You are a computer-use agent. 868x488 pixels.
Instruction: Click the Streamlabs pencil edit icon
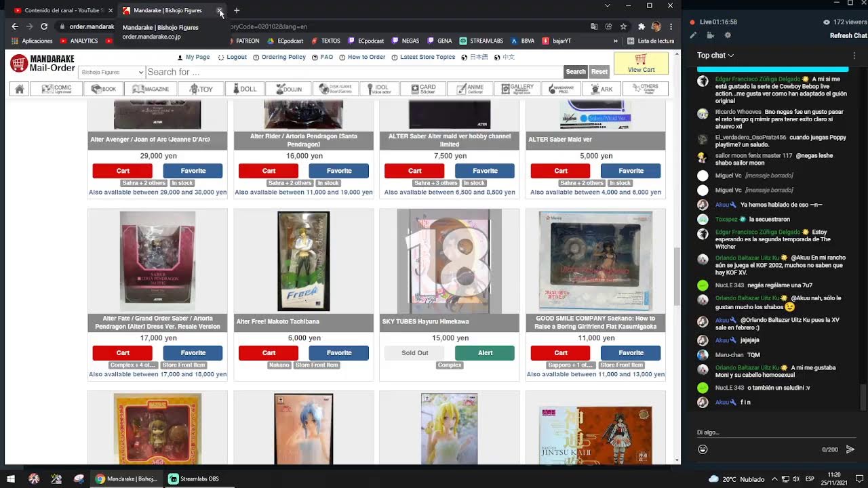(x=693, y=35)
